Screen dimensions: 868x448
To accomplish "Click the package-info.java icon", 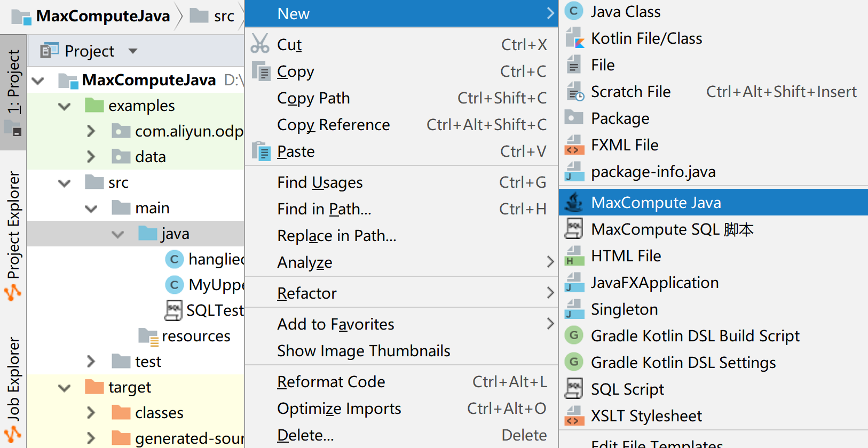I will coord(574,172).
